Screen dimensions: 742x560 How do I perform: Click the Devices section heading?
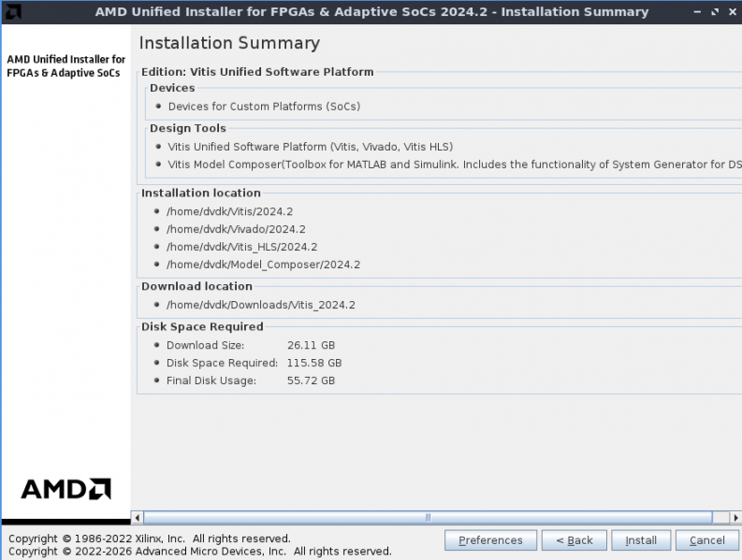[172, 88]
